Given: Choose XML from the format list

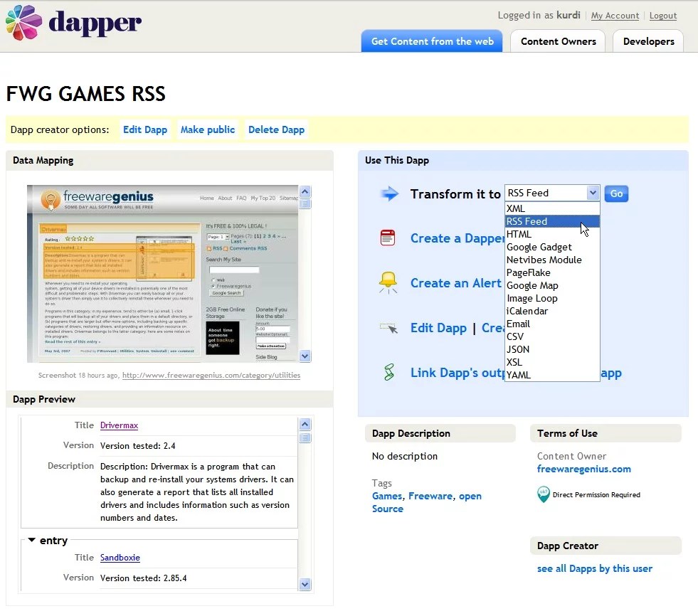Looking at the screenshot, I should click(x=552, y=208).
